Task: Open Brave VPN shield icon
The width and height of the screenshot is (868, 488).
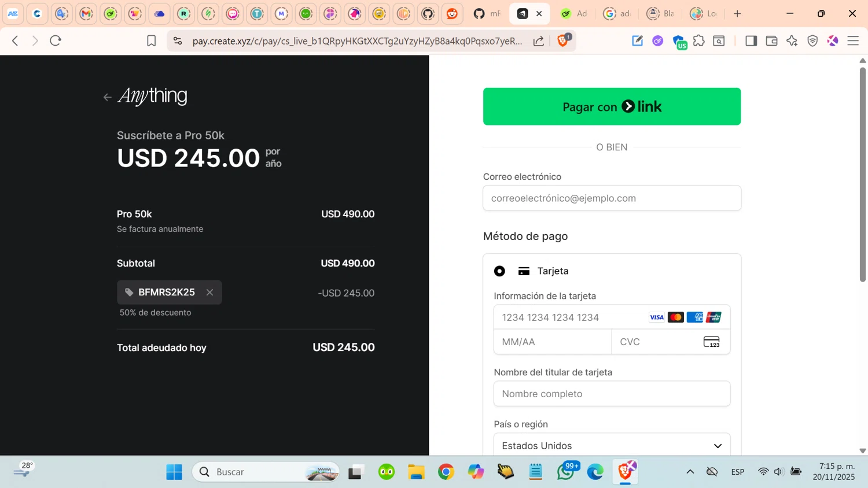Action: (x=812, y=40)
